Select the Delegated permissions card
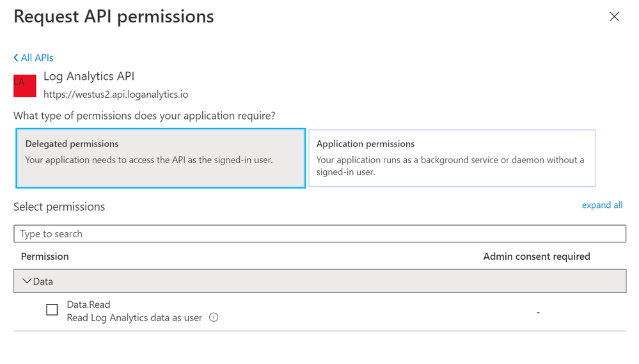 [x=161, y=158]
